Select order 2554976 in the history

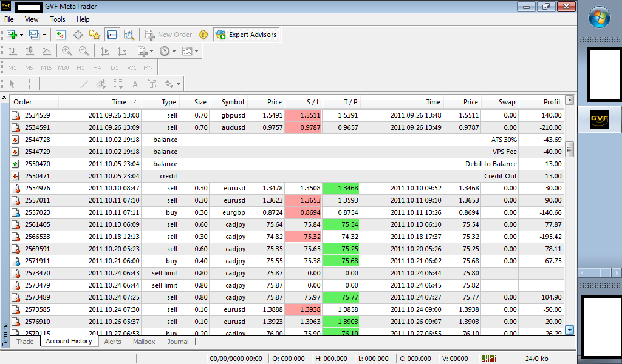coord(287,188)
